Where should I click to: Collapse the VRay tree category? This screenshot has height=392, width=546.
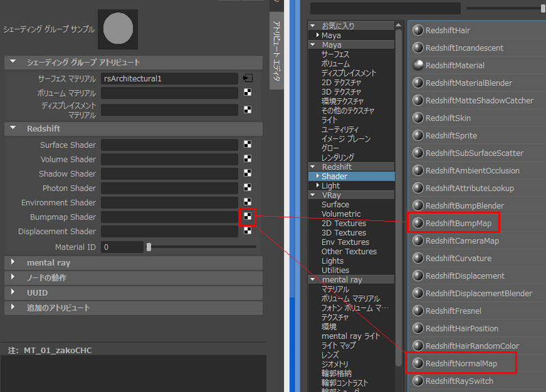coord(313,195)
